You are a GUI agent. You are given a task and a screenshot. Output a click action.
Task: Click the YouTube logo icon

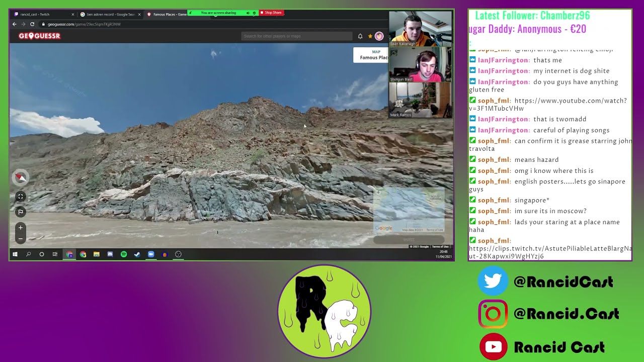pos(493,347)
